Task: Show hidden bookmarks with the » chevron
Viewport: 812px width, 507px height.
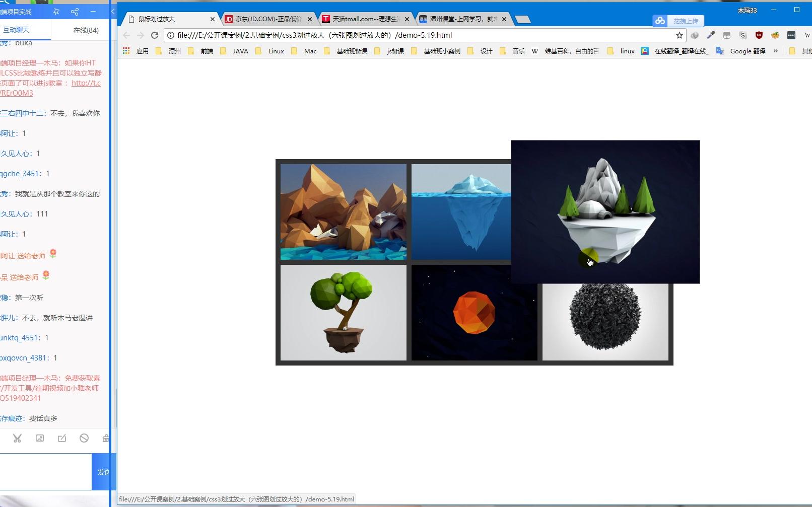Action: [x=776, y=51]
